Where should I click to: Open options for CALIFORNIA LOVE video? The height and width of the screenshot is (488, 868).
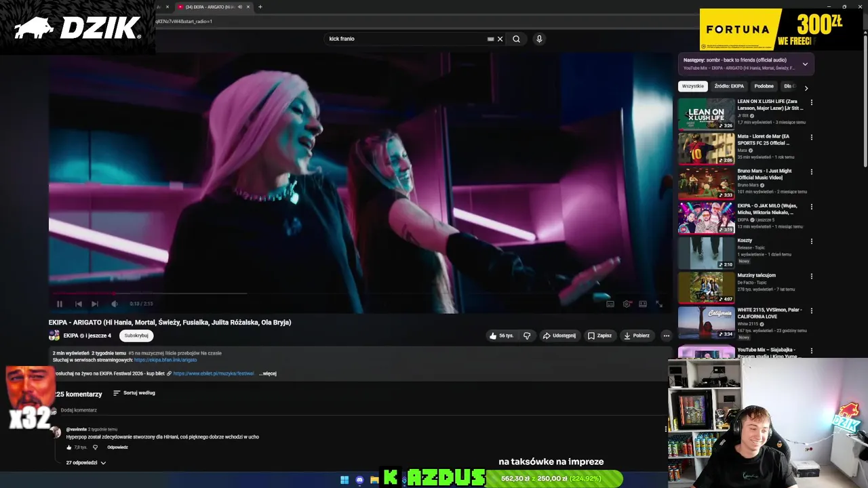[811, 310]
